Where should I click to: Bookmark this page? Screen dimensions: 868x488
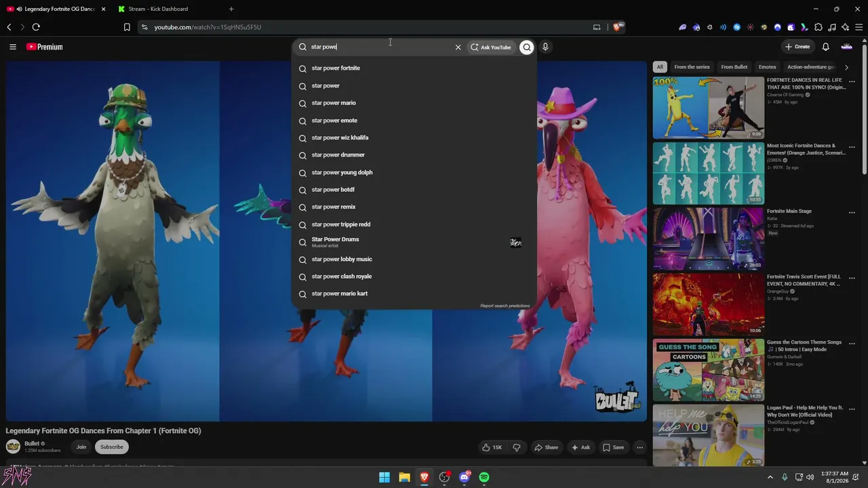click(127, 27)
